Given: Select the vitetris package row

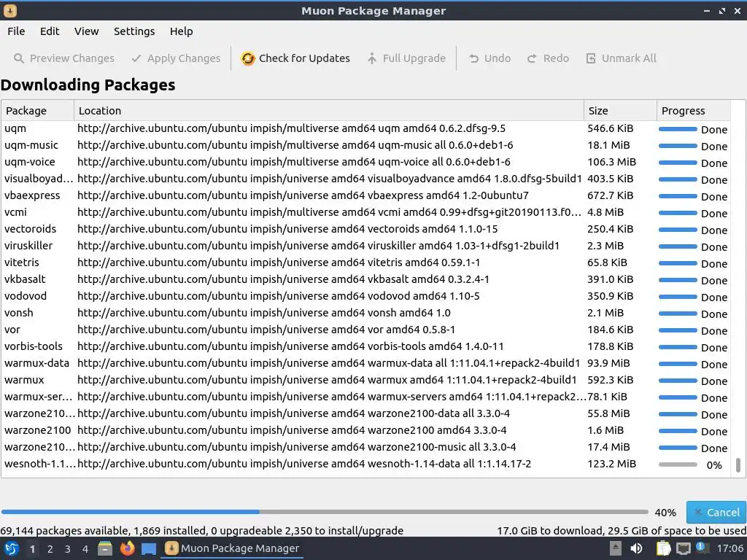Looking at the screenshot, I should (x=365, y=262).
